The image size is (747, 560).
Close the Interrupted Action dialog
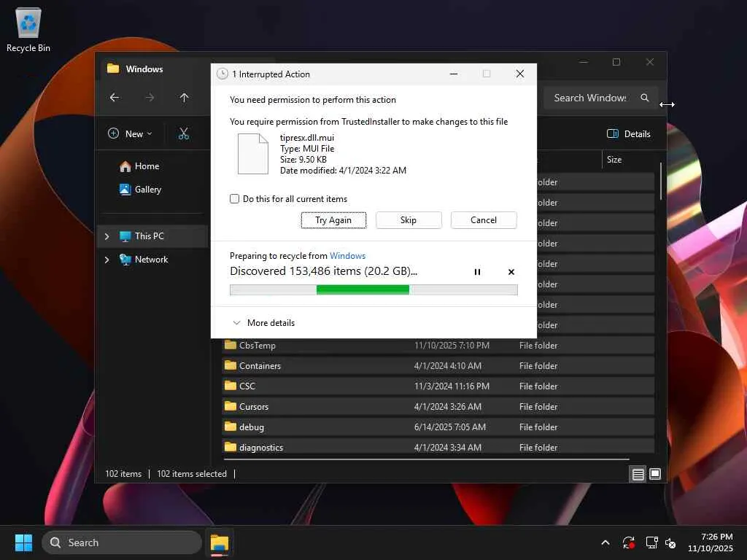[x=519, y=74]
